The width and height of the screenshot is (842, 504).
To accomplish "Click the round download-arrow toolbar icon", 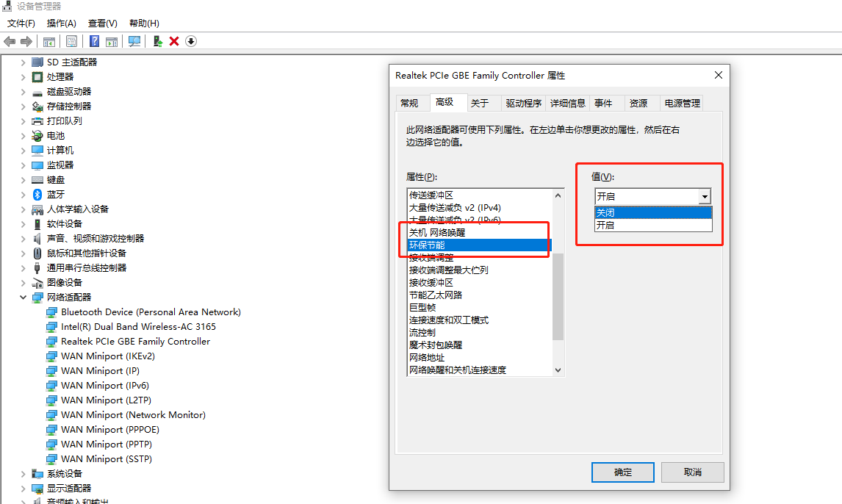I will [x=191, y=41].
